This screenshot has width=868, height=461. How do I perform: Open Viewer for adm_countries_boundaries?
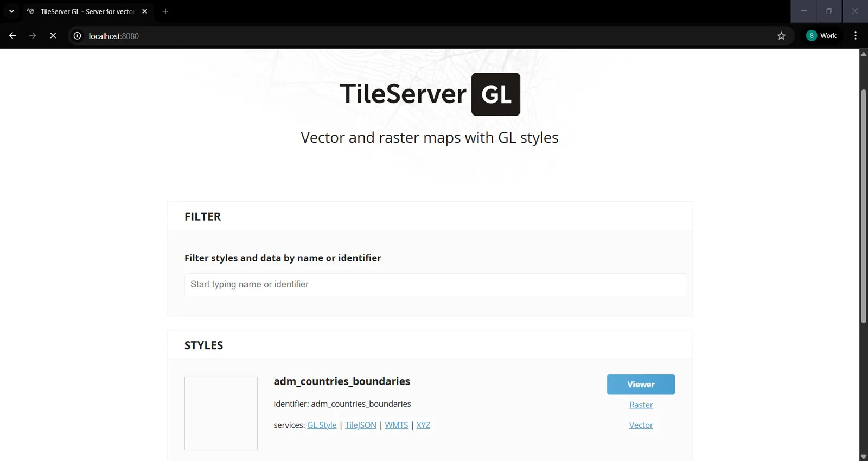(x=641, y=385)
